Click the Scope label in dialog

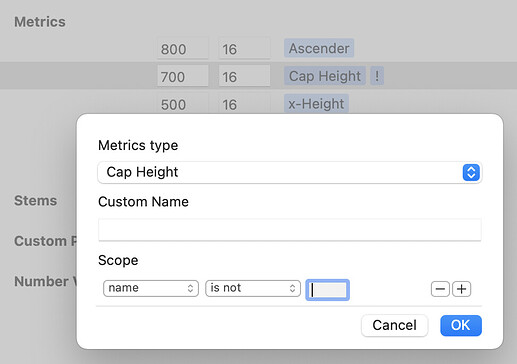click(118, 260)
